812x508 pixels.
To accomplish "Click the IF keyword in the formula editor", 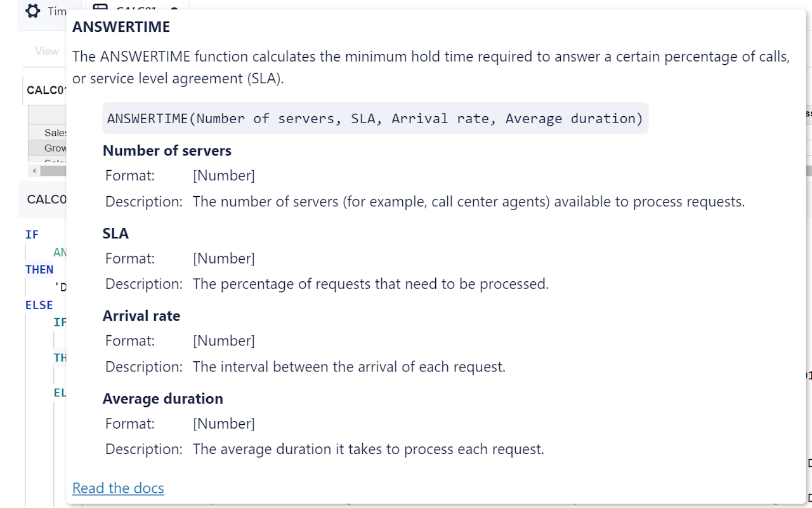I will pyautogui.click(x=32, y=234).
